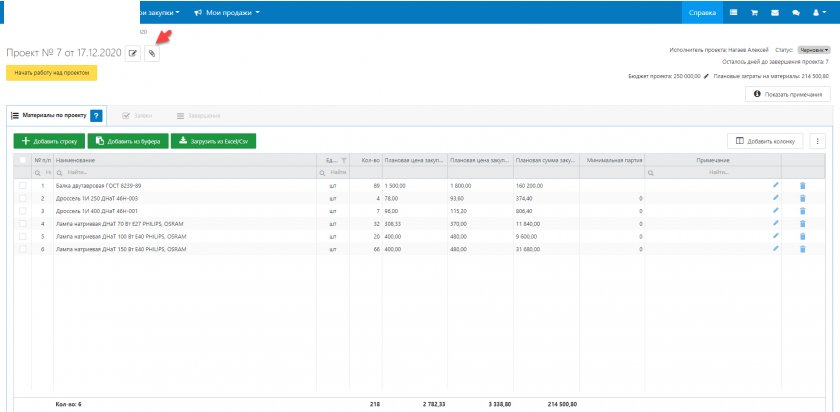Select checkbox for row 4 Лампа натриевая

coord(22,224)
